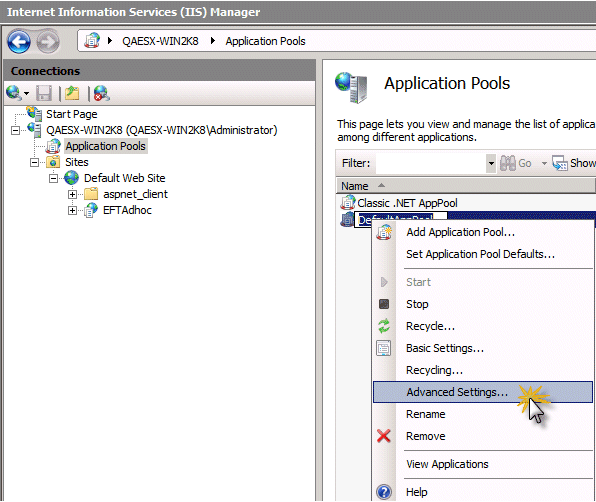Click the Up folder icon in Connections toolbar
The image size is (596, 502).
(72, 93)
